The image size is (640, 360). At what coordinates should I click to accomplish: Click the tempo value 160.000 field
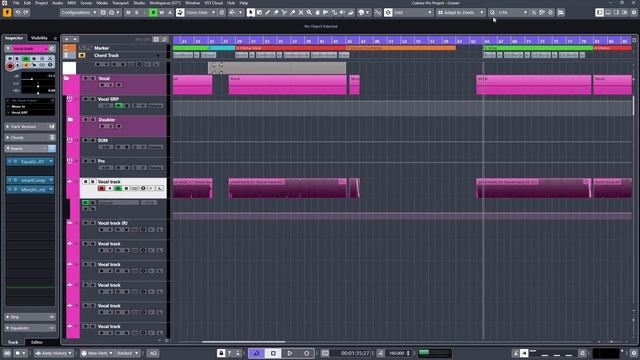pyautogui.click(x=396, y=353)
